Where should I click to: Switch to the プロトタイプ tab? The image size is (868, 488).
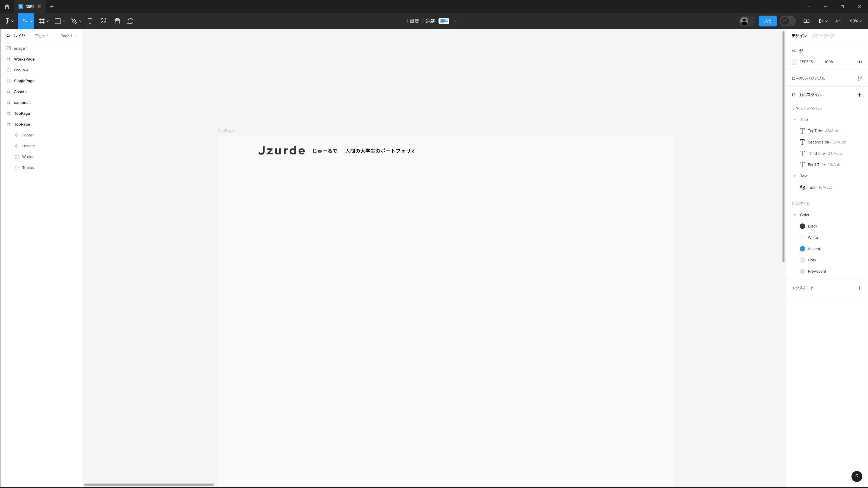823,36
